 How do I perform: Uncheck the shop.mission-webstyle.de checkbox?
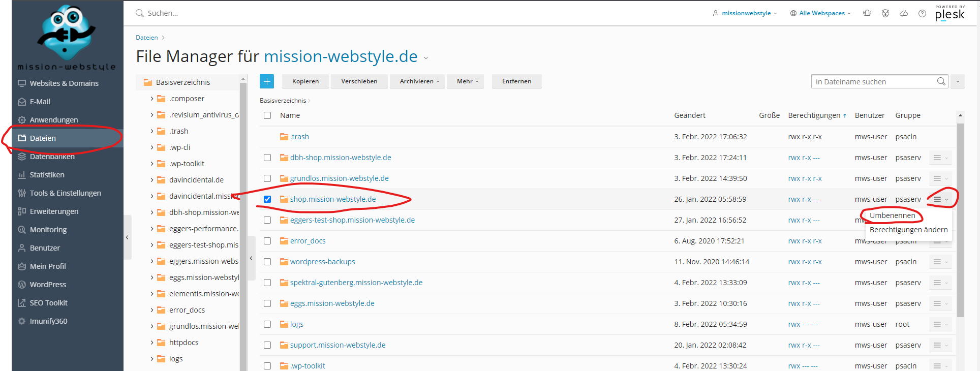(x=267, y=199)
